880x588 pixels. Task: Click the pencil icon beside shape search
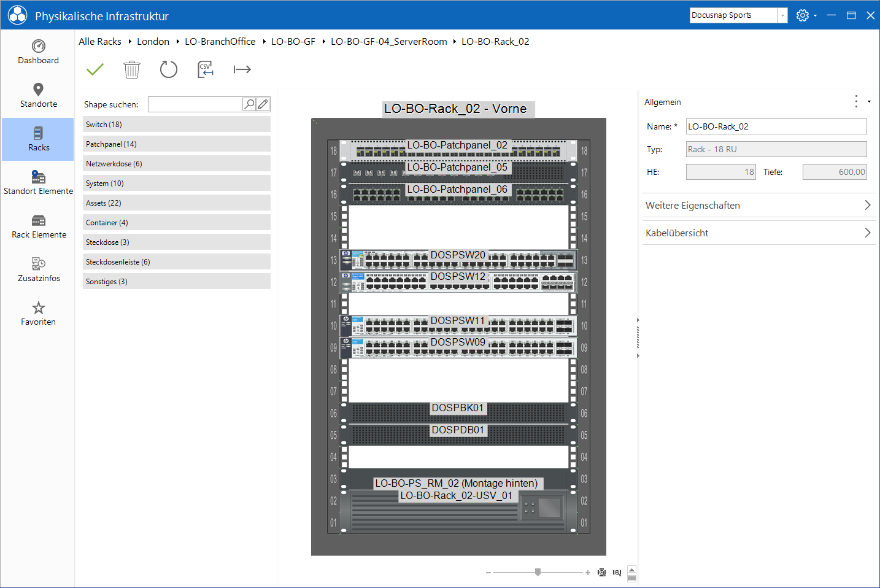point(263,104)
